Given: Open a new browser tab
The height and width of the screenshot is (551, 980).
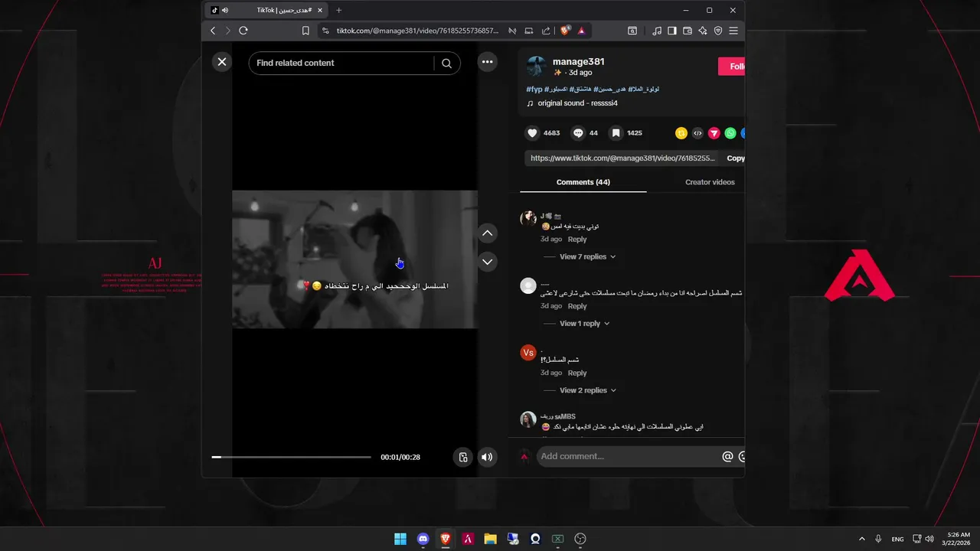Looking at the screenshot, I should tap(339, 10).
